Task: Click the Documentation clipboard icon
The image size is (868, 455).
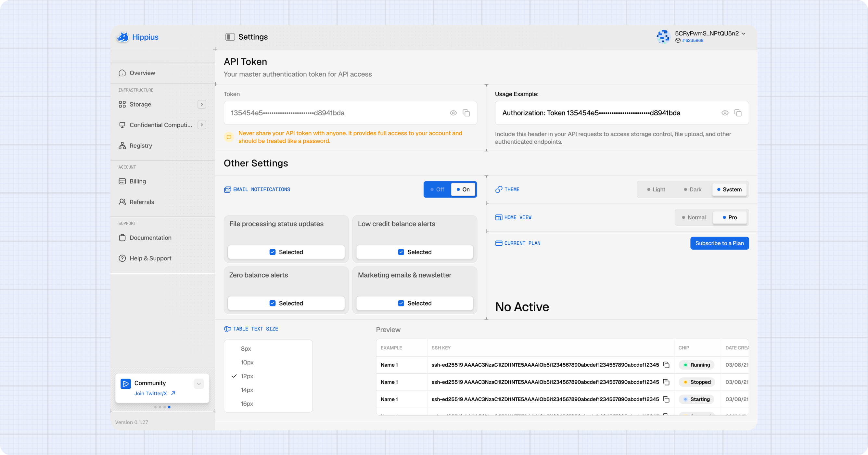Action: [122, 238]
